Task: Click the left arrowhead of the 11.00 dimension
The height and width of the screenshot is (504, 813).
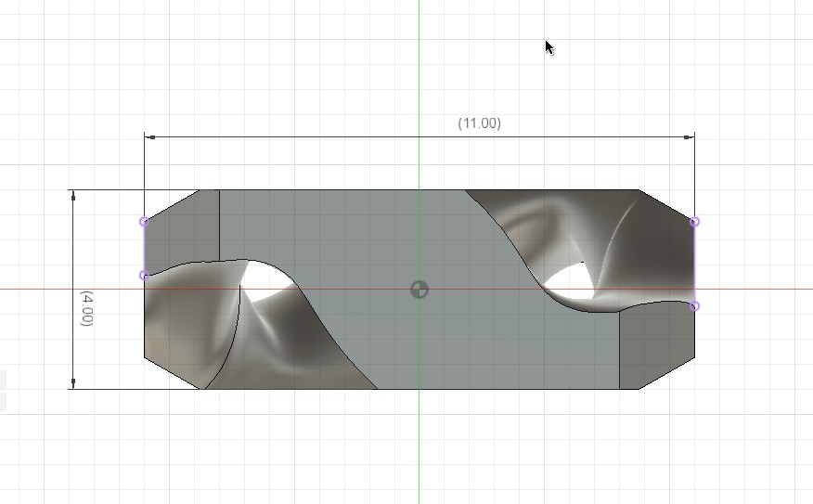Action: click(150, 137)
